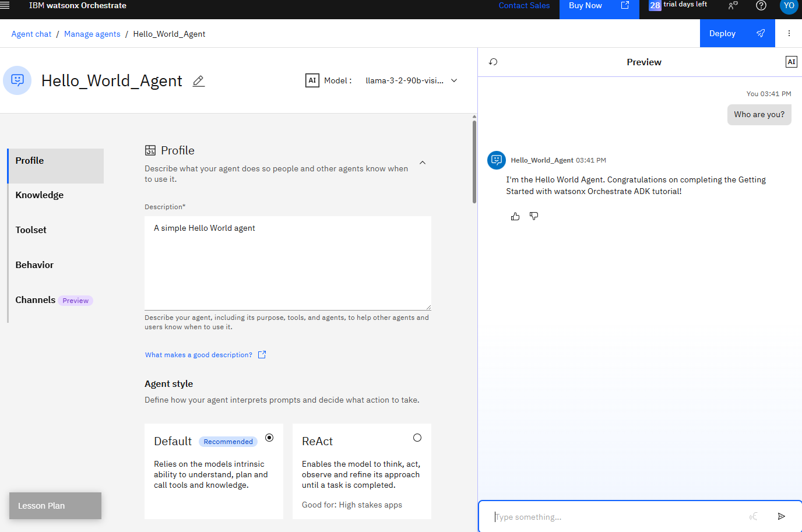802x532 pixels.
Task: Go to Profile tab in sidebar
Action: 56,166
